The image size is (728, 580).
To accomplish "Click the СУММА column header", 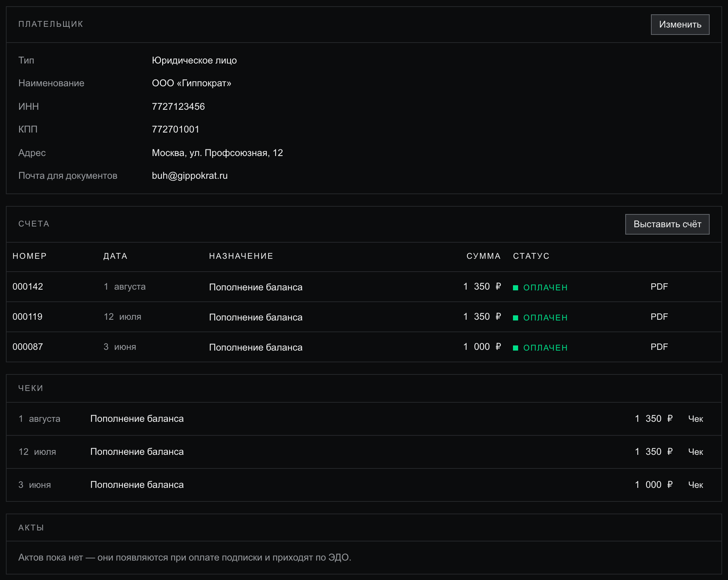I will [484, 256].
